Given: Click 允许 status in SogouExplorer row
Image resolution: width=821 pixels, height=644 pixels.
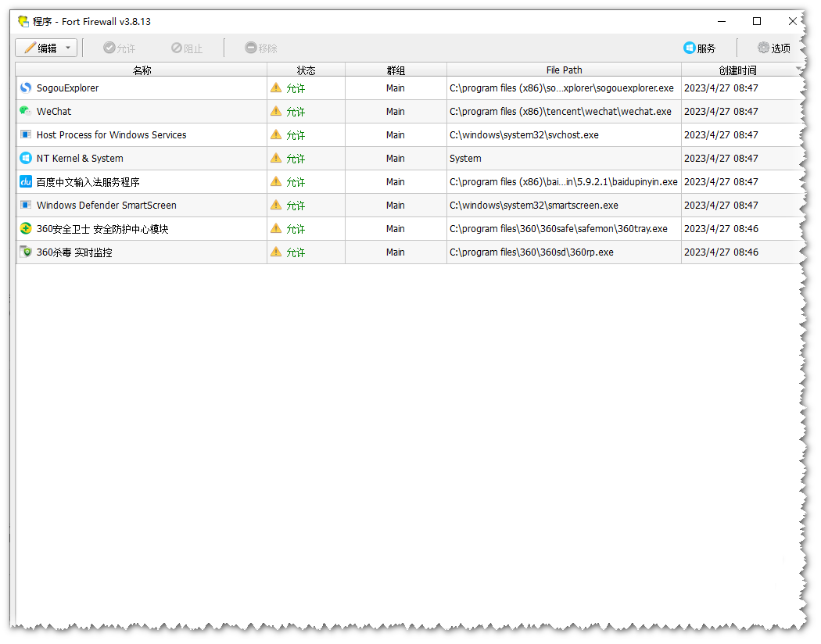Looking at the screenshot, I should (296, 88).
